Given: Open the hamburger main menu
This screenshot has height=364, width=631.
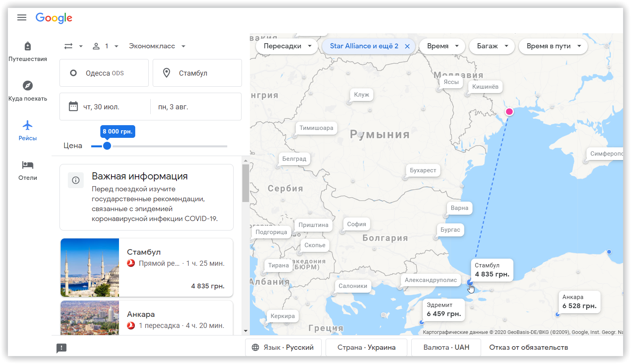Looking at the screenshot, I should pyautogui.click(x=22, y=17).
